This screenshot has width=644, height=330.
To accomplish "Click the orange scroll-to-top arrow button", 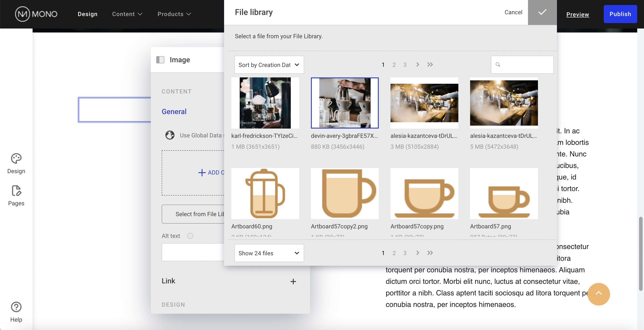I will (598, 294).
